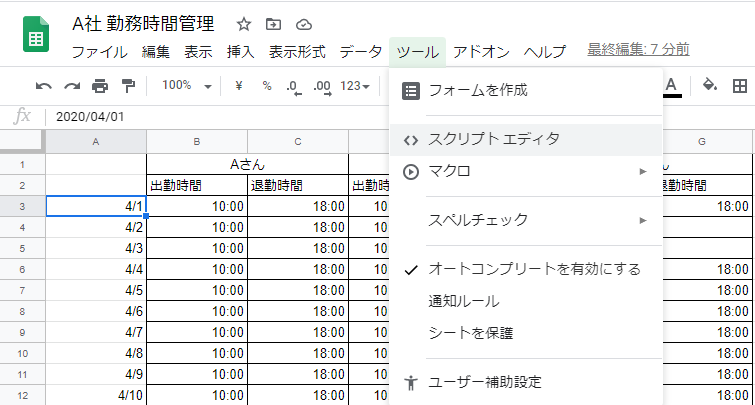Click the undo arrow in toolbar
The image size is (755, 405).
tap(43, 86)
